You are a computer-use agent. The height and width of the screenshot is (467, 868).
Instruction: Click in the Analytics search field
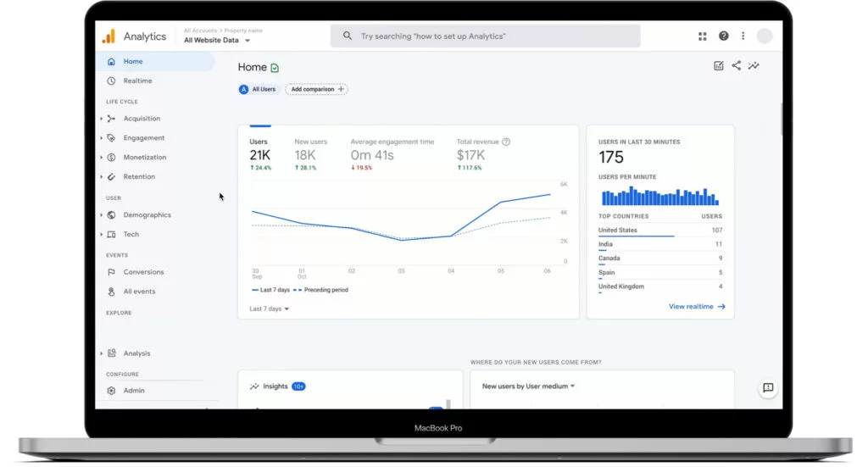click(x=486, y=36)
